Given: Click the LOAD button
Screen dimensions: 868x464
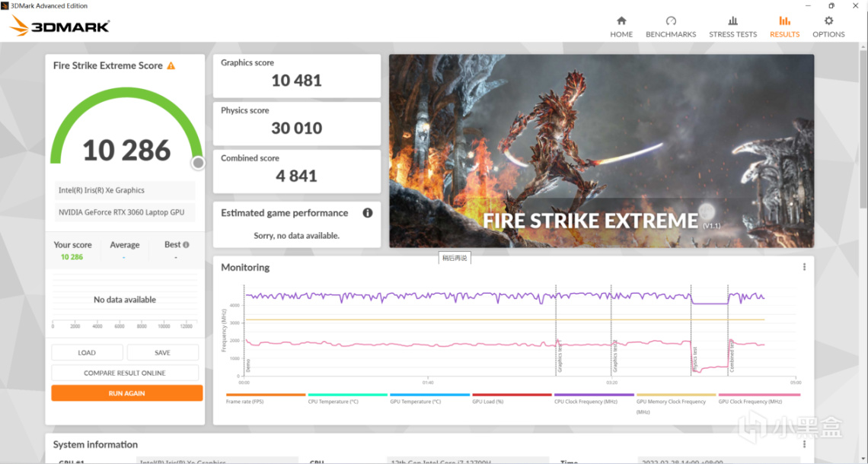Looking at the screenshot, I should point(87,352).
